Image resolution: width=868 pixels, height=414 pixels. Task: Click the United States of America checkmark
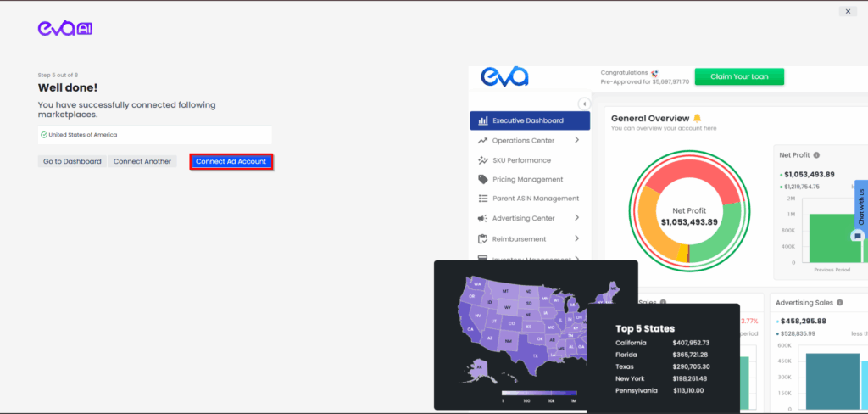click(x=43, y=135)
